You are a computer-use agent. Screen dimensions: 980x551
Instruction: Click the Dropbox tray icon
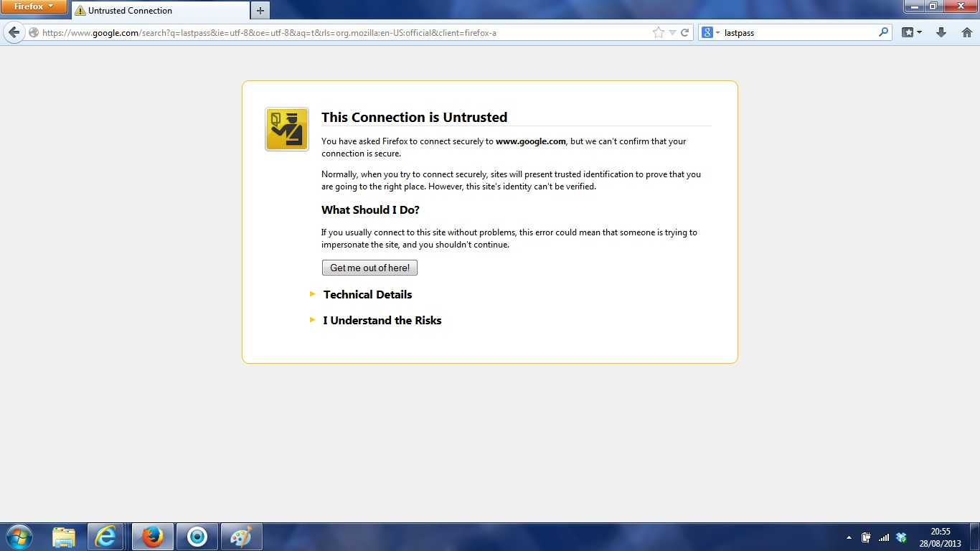click(902, 537)
